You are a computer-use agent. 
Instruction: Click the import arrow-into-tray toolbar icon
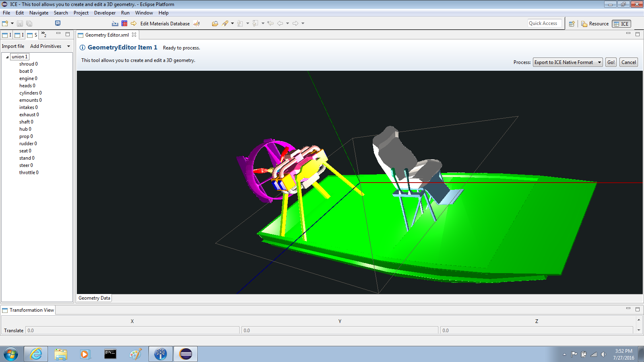coord(115,23)
